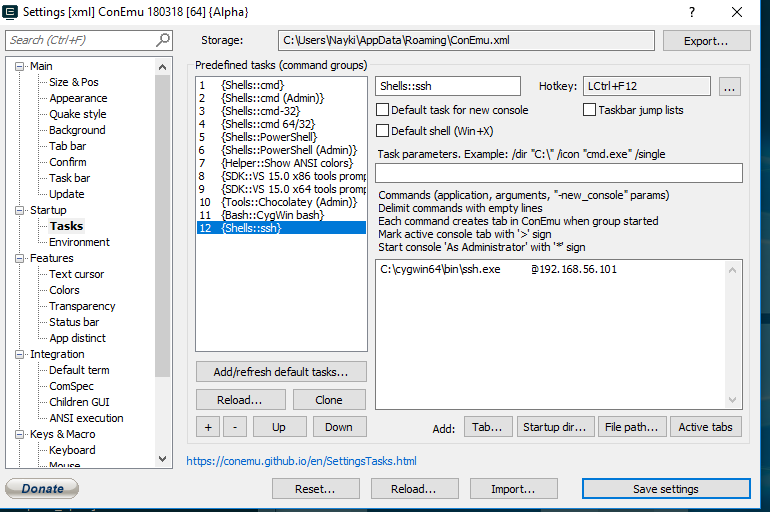The image size is (770, 512).
Task: Open Text cursor settings page
Action: point(76,274)
